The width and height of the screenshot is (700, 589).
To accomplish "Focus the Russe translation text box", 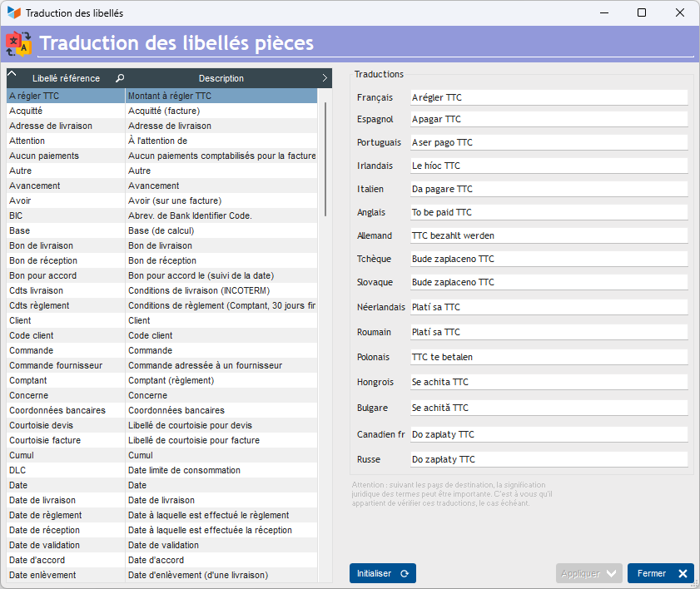I will tap(549, 459).
